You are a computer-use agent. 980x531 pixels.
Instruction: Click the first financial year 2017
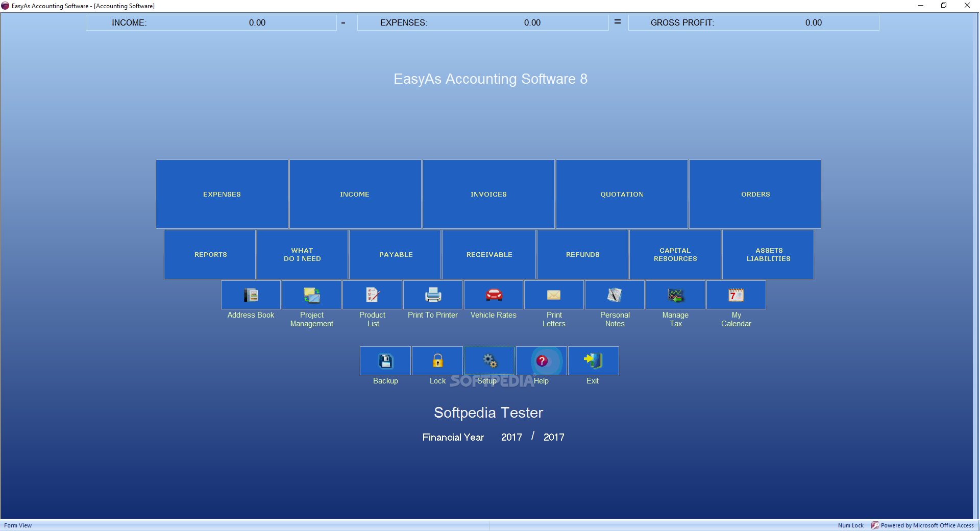point(511,437)
